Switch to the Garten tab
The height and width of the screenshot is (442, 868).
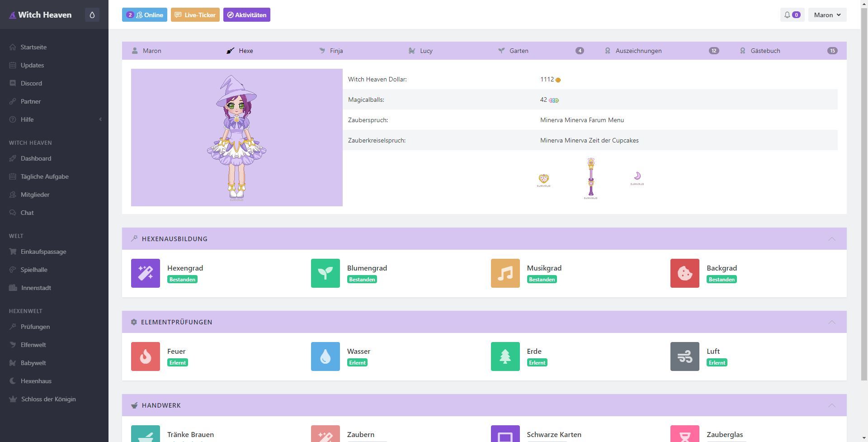click(x=519, y=51)
